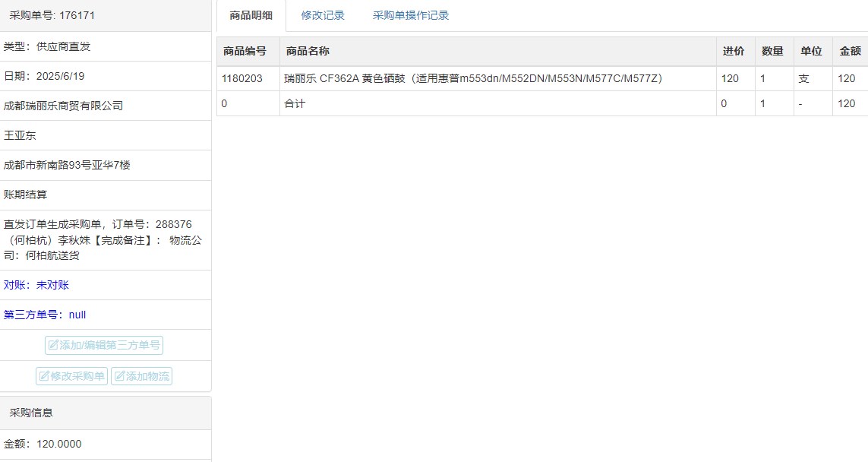This screenshot has height=462, width=868.
Task: Click the 数量 column header
Action: [x=772, y=51]
